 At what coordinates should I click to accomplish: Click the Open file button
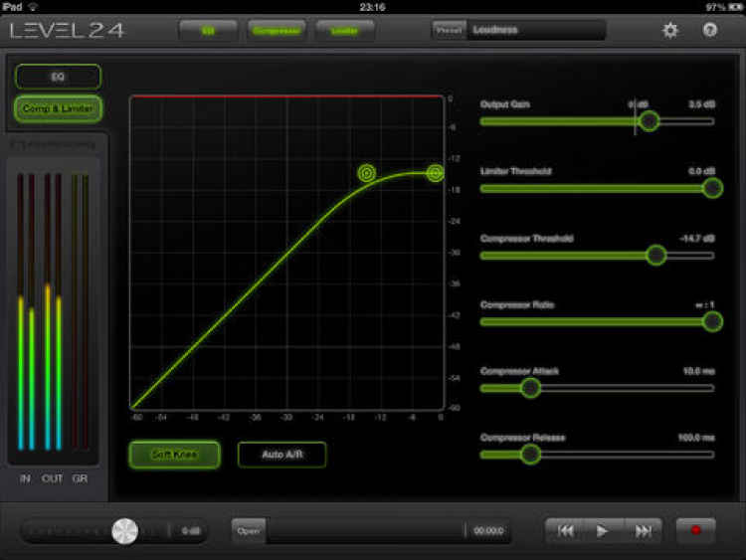(249, 530)
